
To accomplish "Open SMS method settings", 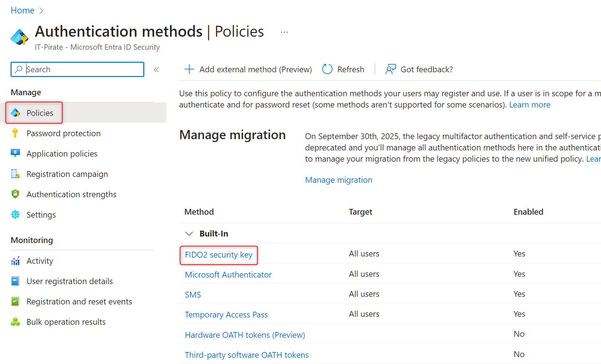I will [193, 295].
